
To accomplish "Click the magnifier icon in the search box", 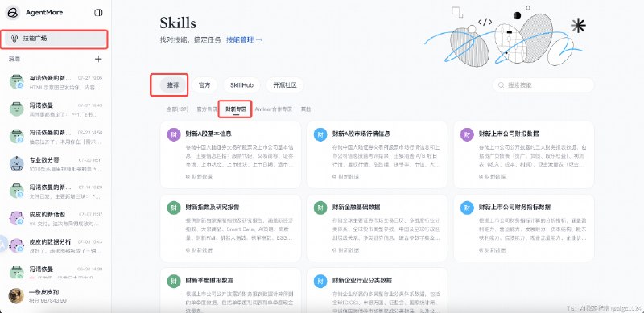I will coord(501,85).
